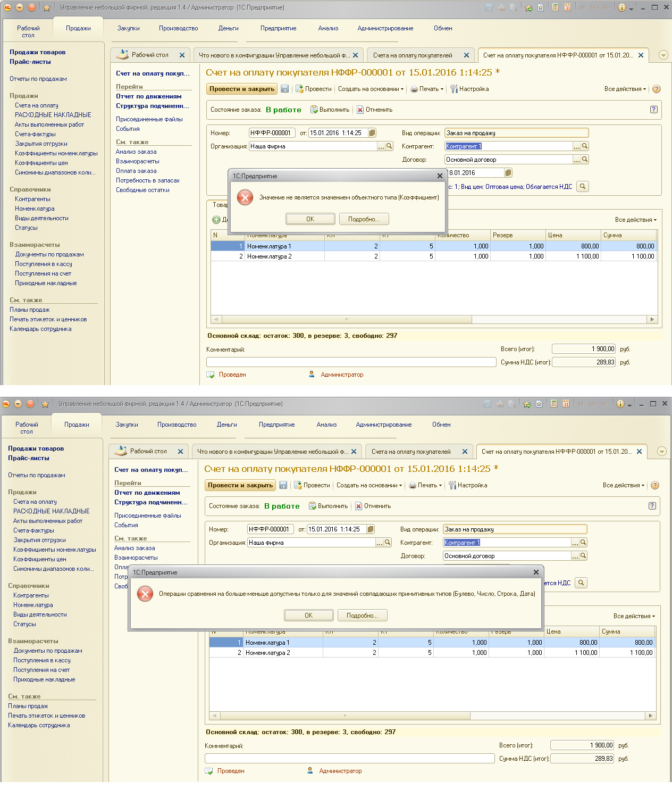The width and height of the screenshot is (672, 798).
Task: Select Рабочий стол tab in lower window
Action: [x=148, y=451]
